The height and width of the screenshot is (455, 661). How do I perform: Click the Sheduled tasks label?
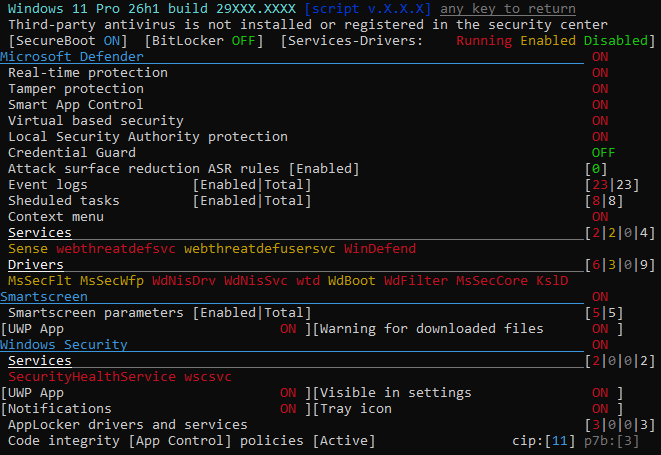point(64,201)
